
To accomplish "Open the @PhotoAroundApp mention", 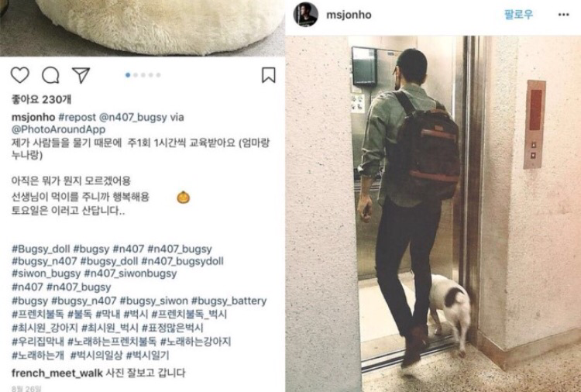I will coord(59,129).
